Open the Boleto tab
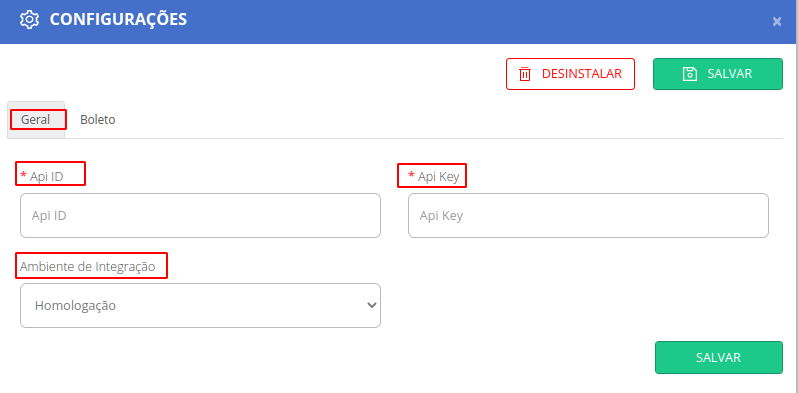The image size is (798, 393). [x=98, y=120]
